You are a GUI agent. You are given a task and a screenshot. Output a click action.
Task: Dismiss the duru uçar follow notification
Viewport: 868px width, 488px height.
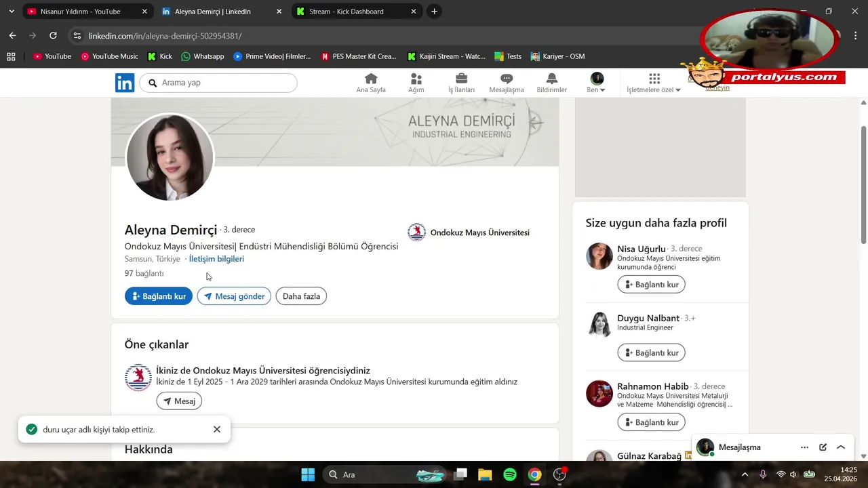[217, 429]
